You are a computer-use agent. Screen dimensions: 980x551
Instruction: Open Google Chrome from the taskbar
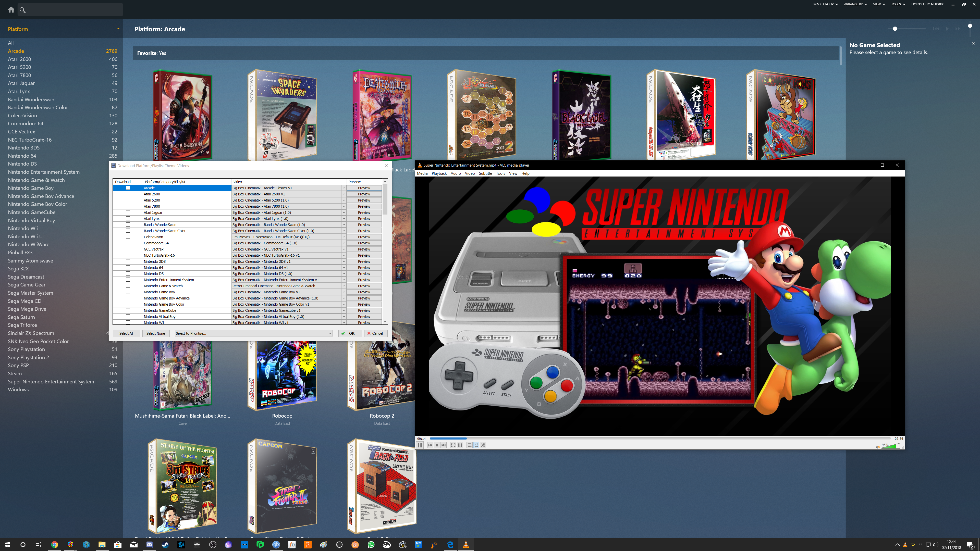point(54,545)
